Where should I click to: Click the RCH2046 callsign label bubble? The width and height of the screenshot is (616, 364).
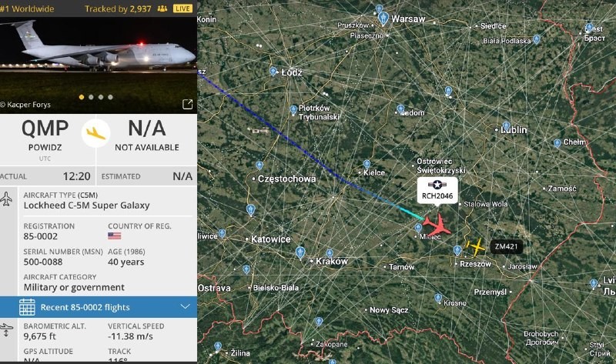coord(437,190)
